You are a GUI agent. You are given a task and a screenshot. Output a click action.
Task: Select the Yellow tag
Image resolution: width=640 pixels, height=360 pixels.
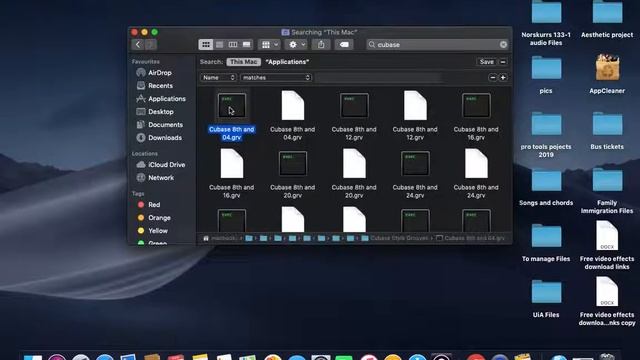(158, 231)
